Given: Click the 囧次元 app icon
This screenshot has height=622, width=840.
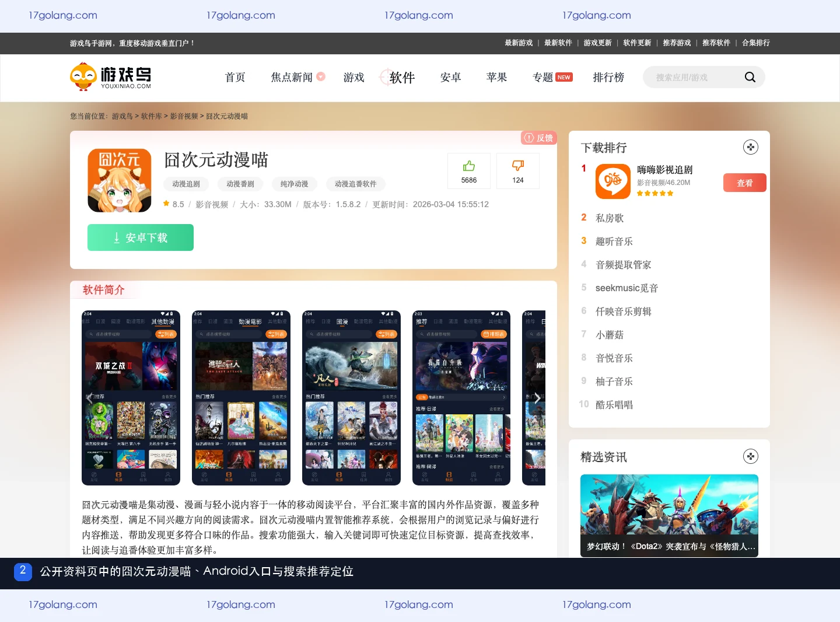Looking at the screenshot, I should (120, 180).
